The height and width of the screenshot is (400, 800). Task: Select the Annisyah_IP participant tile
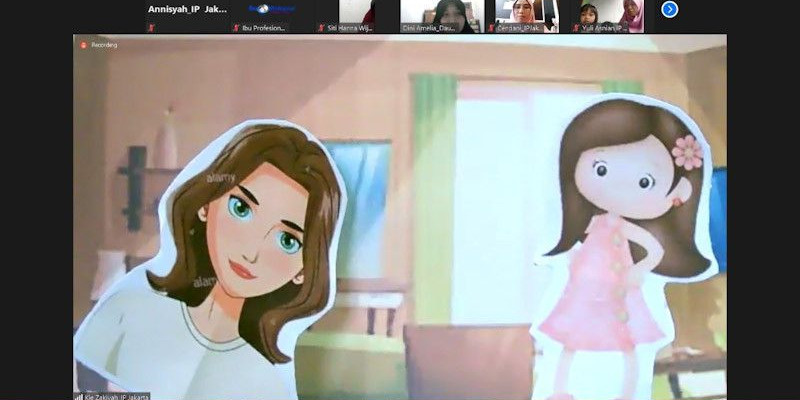[x=186, y=16]
